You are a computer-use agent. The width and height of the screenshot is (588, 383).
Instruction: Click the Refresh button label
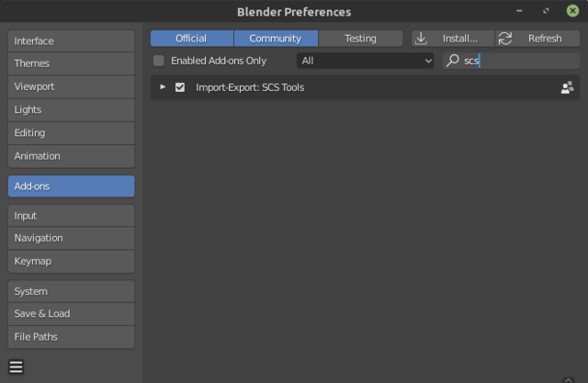(x=545, y=39)
